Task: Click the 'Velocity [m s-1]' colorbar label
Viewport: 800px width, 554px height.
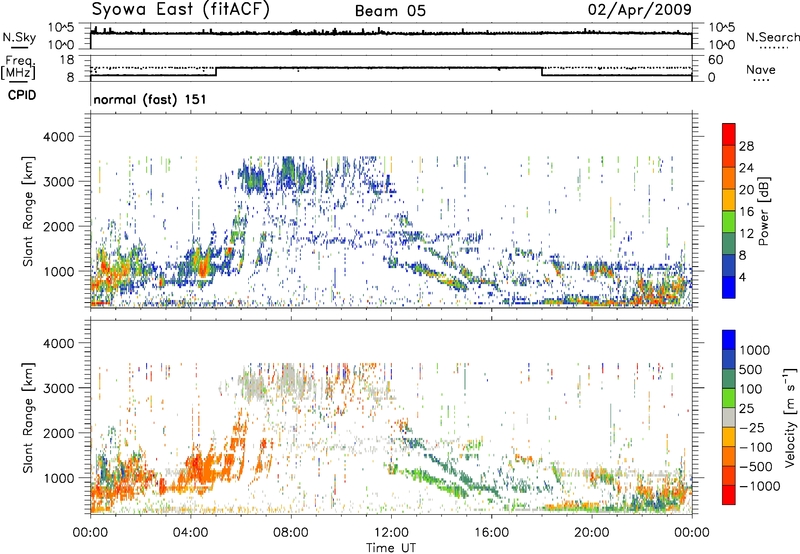Action: coord(790,417)
